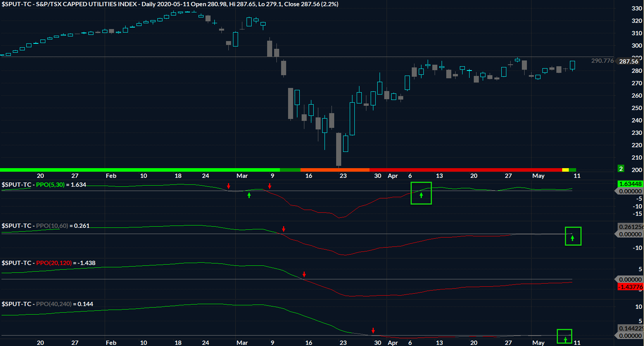Click the red -1.43776 value tag
Viewport: 644px width, 346px height.
point(630,287)
